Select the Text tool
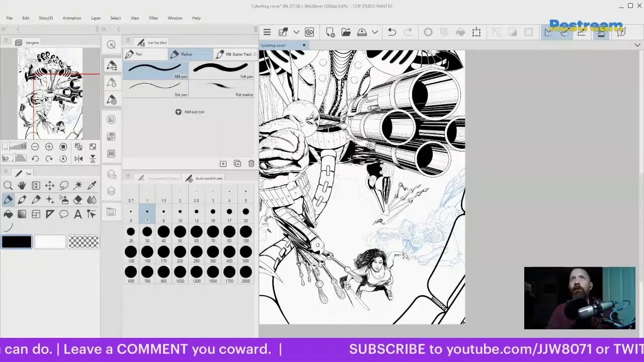 coord(78,214)
